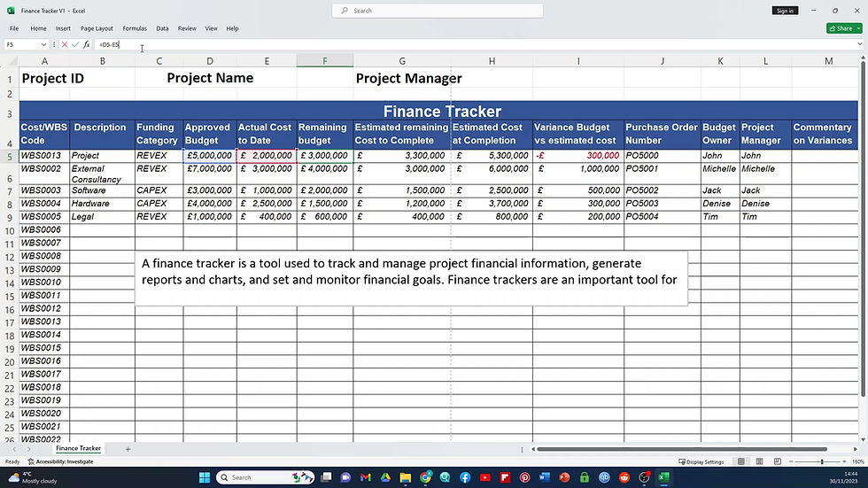Open Facebook from taskbar
Viewport: 868px width, 488px height.
point(465,477)
